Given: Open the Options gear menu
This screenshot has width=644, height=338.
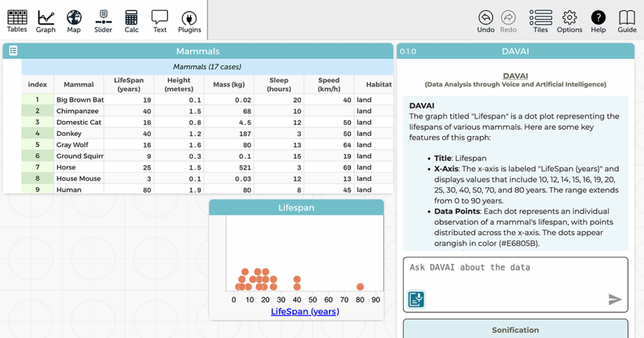Looking at the screenshot, I should pos(569,21).
